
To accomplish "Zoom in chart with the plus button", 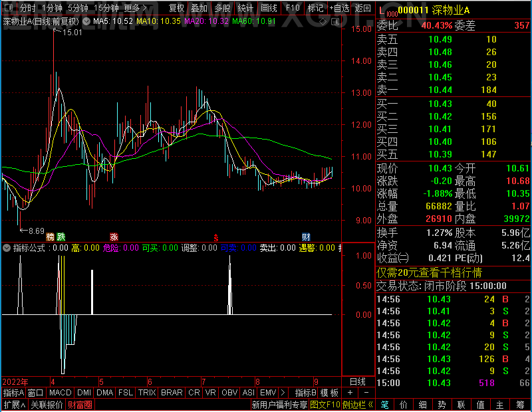I will click(x=350, y=393).
